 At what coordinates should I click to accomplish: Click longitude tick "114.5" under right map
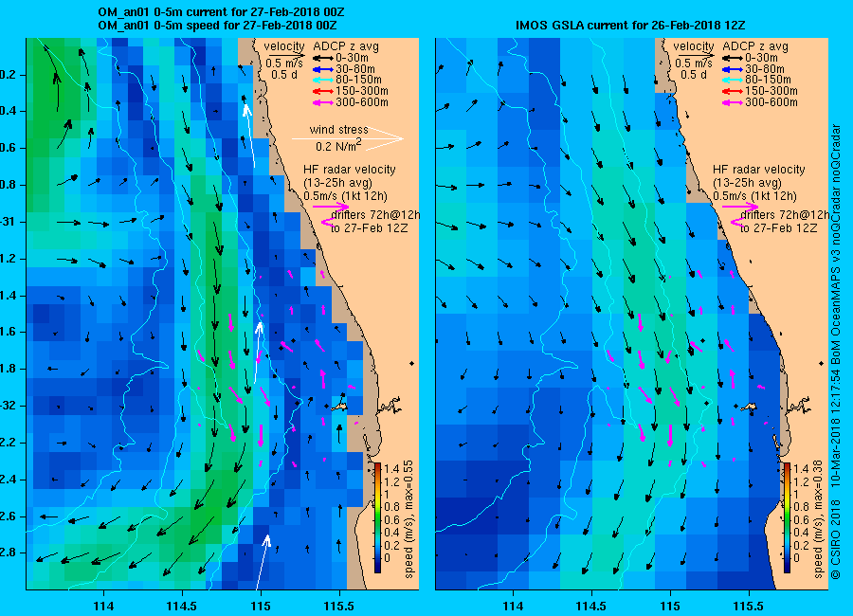(591, 606)
